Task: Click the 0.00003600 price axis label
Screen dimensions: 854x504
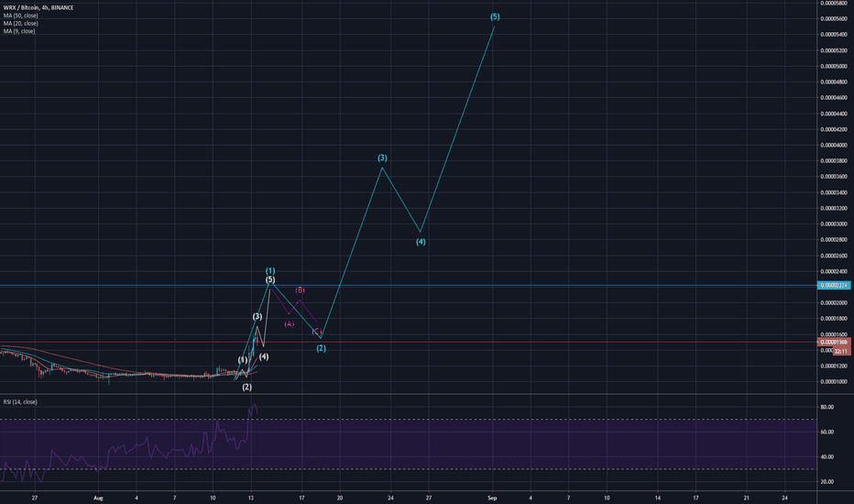Action: tap(834, 177)
